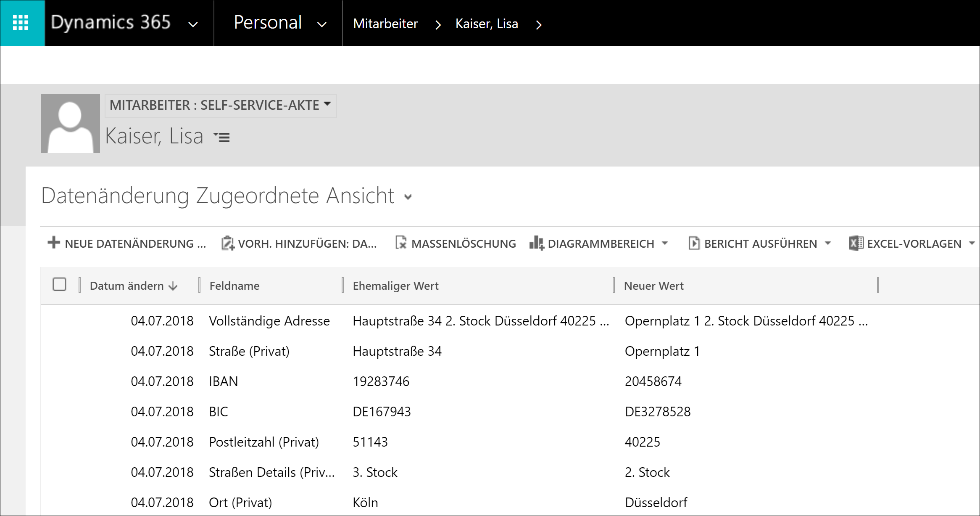The width and height of the screenshot is (980, 516).
Task: Open the app launcher waffle icon
Action: [21, 23]
